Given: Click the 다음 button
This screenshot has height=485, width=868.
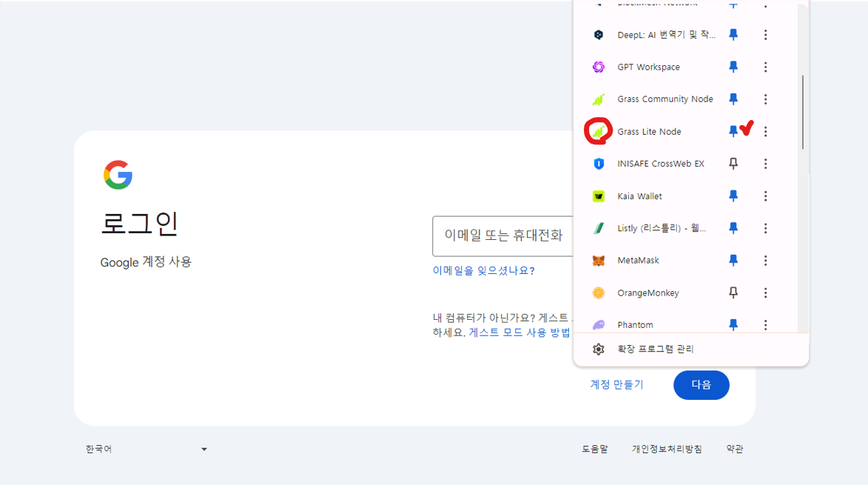Looking at the screenshot, I should click(x=701, y=385).
